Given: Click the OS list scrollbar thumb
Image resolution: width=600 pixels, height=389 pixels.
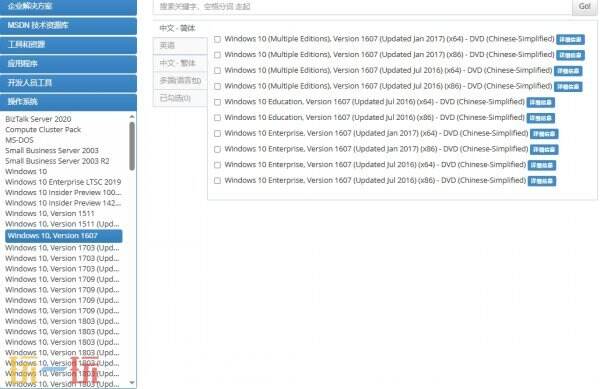Looking at the screenshot, I should (x=132, y=146).
